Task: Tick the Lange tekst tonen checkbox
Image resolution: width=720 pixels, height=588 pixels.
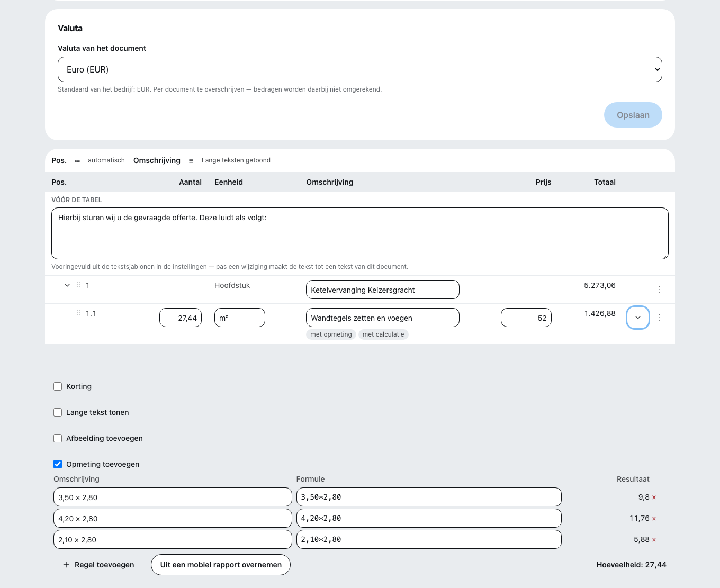Action: coord(58,412)
